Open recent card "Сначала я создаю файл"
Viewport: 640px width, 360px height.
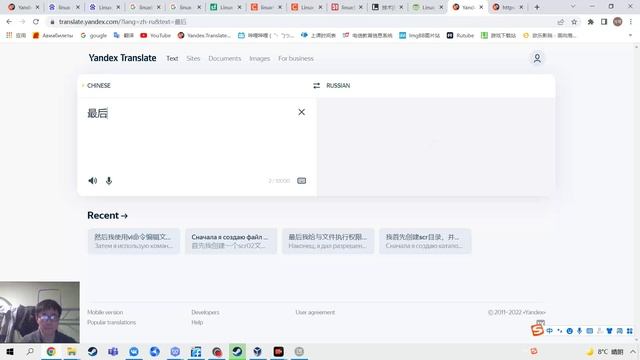(x=231, y=241)
